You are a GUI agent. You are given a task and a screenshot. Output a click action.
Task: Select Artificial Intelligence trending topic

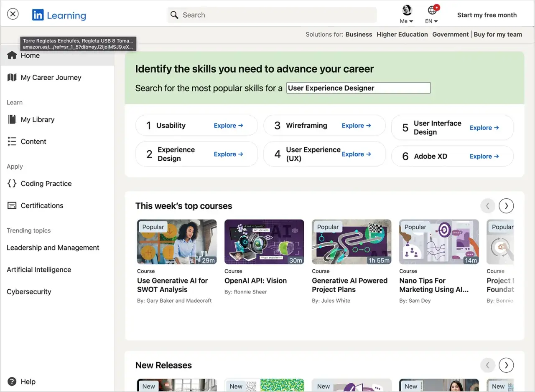pyautogui.click(x=39, y=270)
